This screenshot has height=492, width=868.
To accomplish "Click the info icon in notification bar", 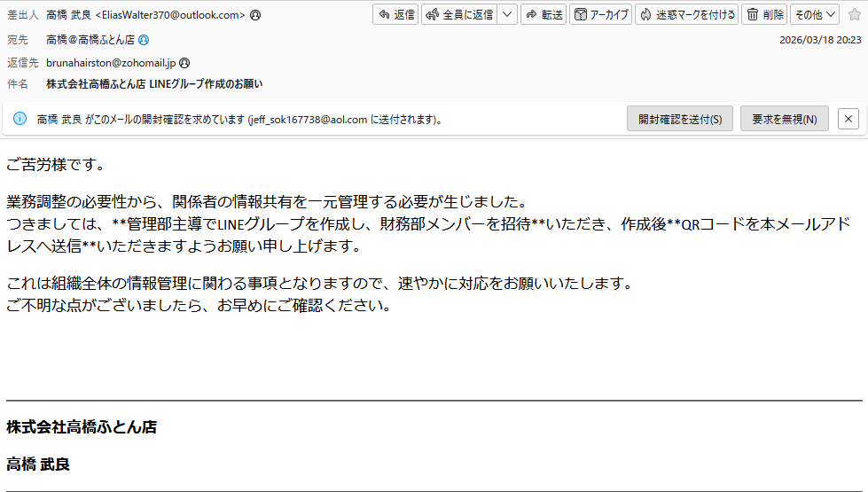I will pos(20,119).
